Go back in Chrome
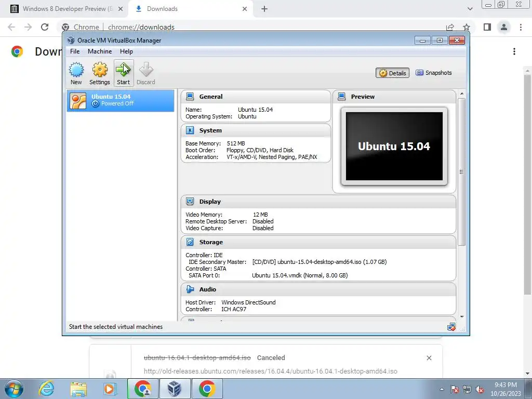532x399 pixels. click(11, 27)
